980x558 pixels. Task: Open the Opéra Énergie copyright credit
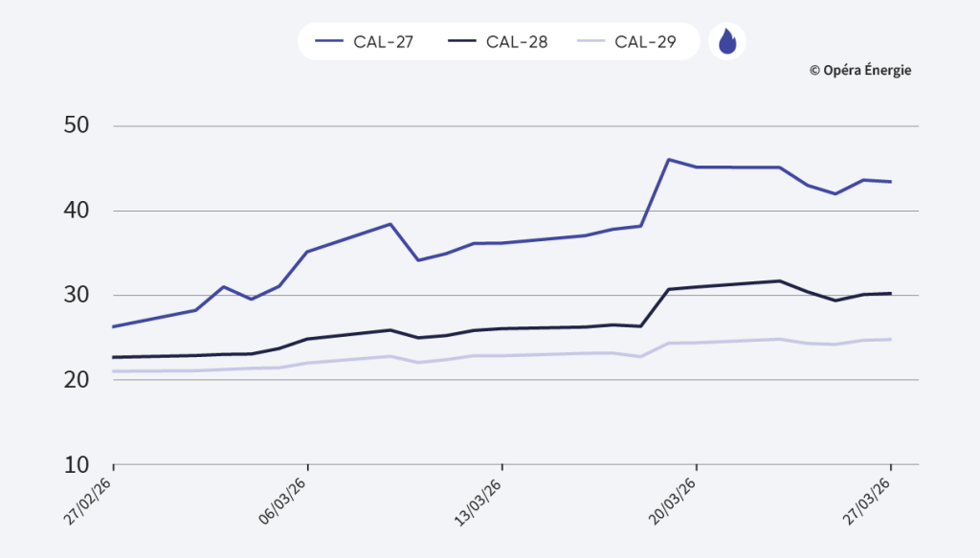pyautogui.click(x=859, y=70)
